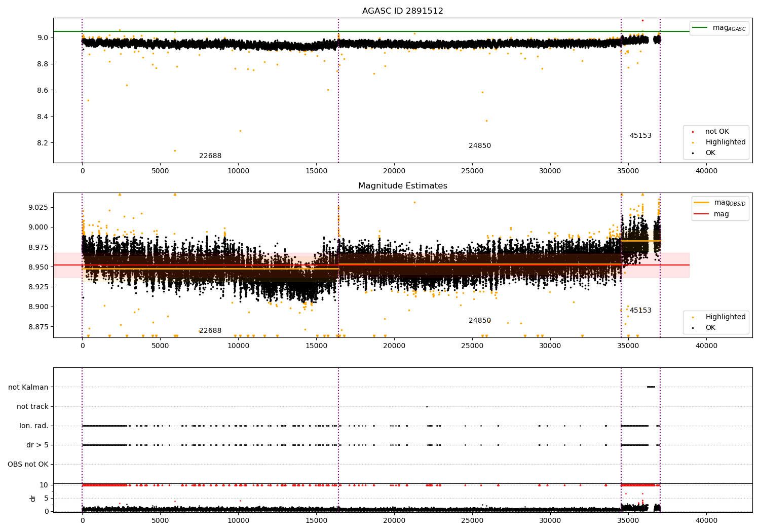Screen dimensions: 760x532
Task: Click OBSID label '22688' in the AGASC ID plot
Action: [x=210, y=156]
